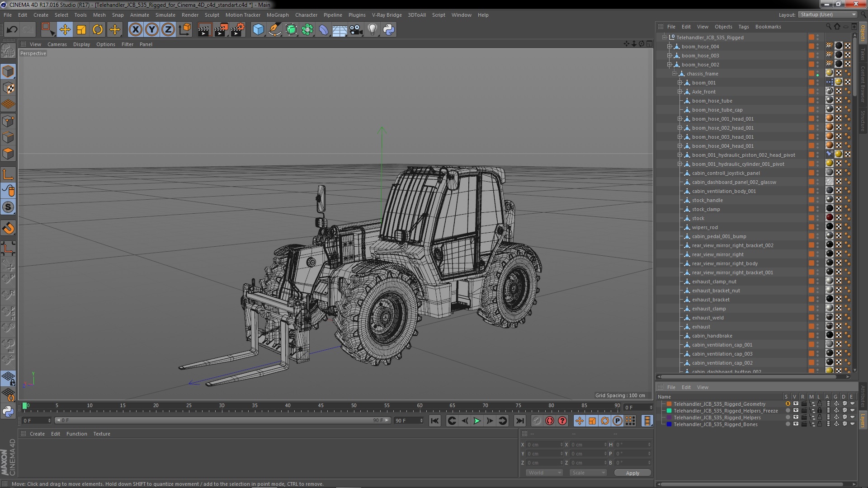Image resolution: width=868 pixels, height=488 pixels.
Task: Open the Character menu
Action: coord(306,15)
